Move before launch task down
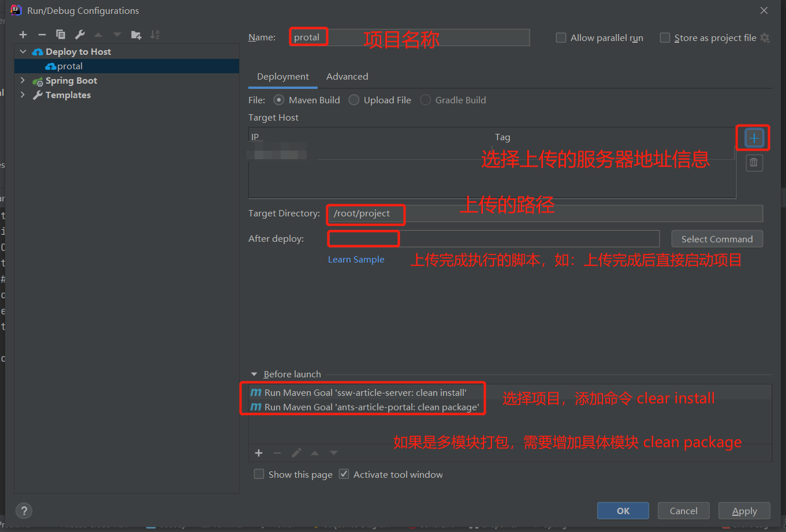The width and height of the screenshot is (786, 532). pyautogui.click(x=334, y=453)
